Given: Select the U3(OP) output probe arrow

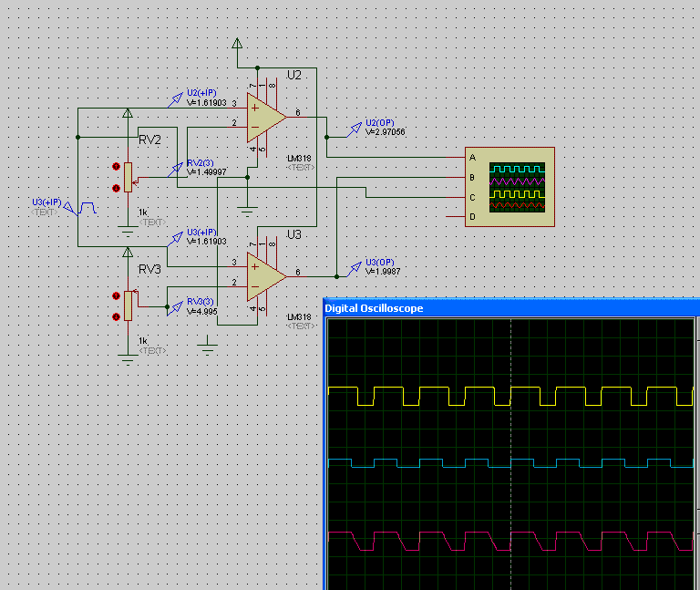Looking at the screenshot, I should click(x=354, y=269).
